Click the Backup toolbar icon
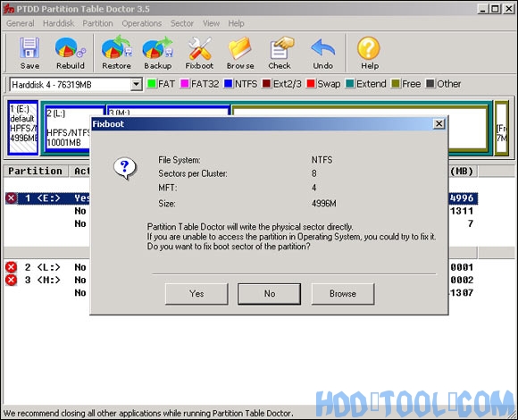 [x=158, y=54]
